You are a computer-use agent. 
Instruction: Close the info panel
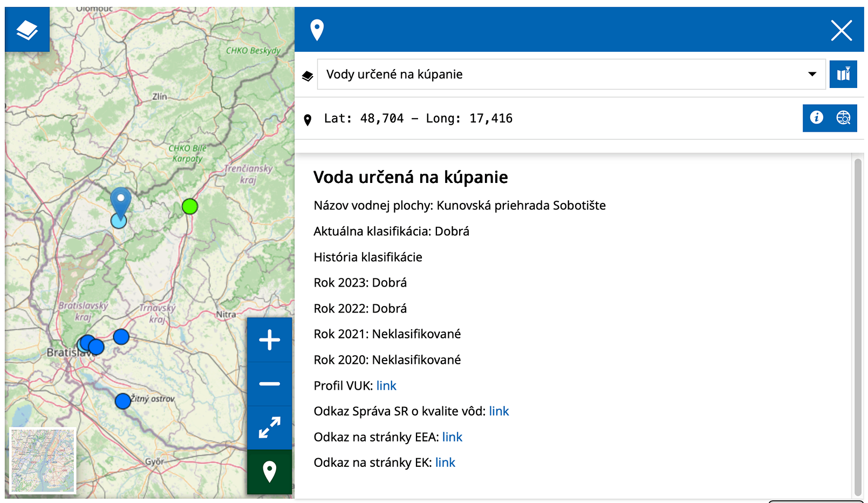point(841,30)
